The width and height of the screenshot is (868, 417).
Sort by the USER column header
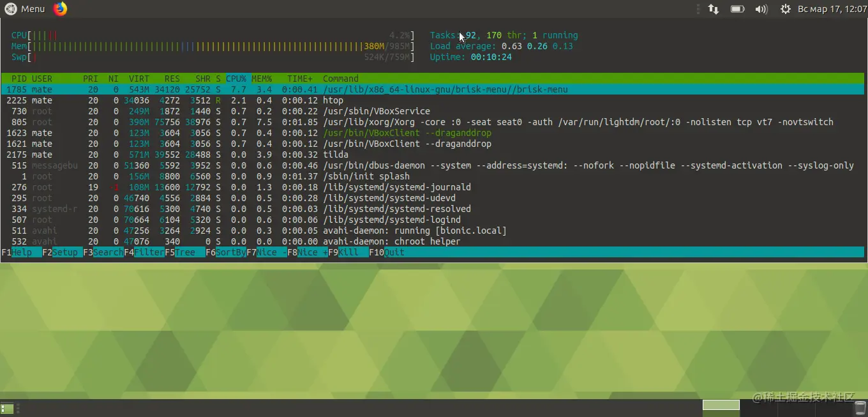pyautogui.click(x=42, y=79)
